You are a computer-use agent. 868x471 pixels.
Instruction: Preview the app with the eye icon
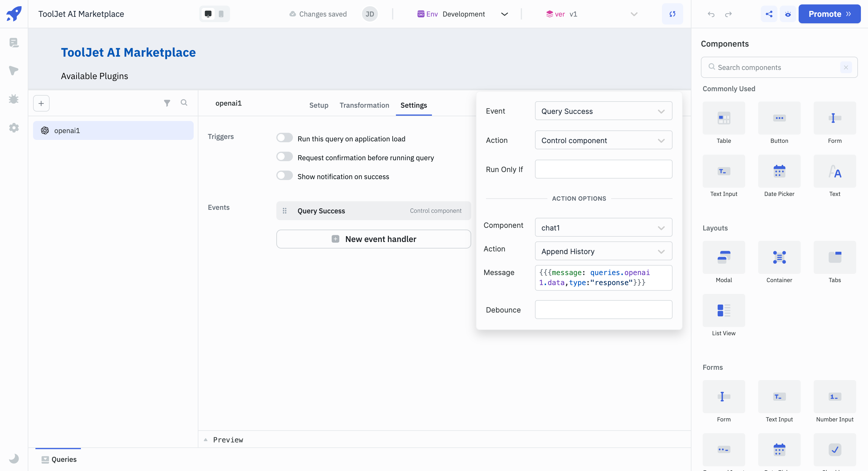[x=788, y=14]
